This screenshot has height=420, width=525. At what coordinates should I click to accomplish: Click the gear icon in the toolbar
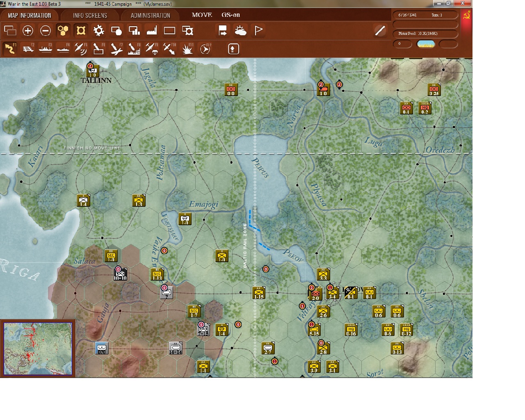tap(98, 30)
